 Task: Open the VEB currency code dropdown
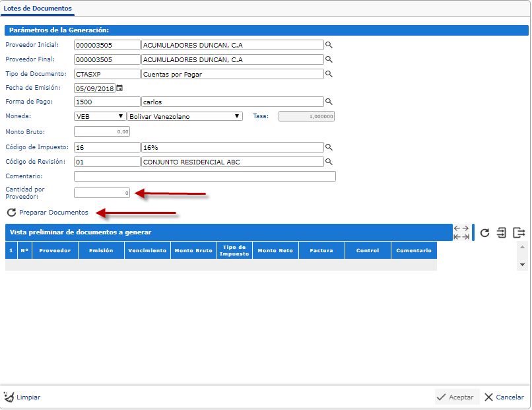click(x=100, y=116)
